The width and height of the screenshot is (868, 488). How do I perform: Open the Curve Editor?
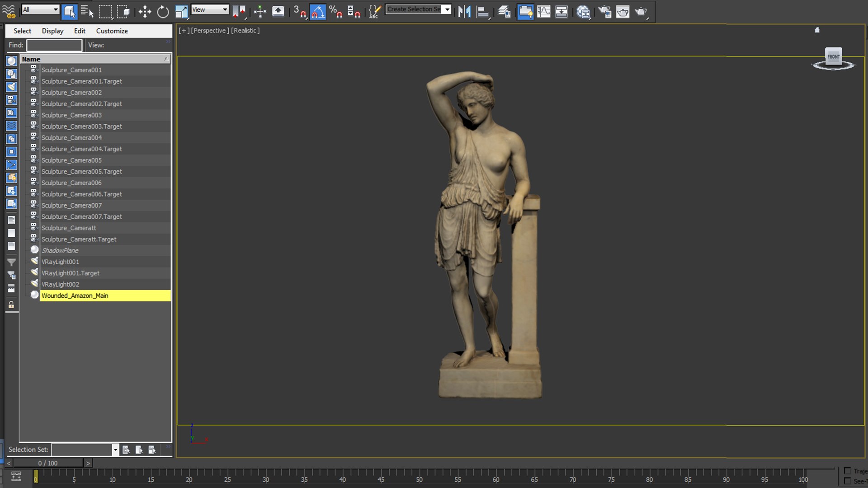click(543, 12)
